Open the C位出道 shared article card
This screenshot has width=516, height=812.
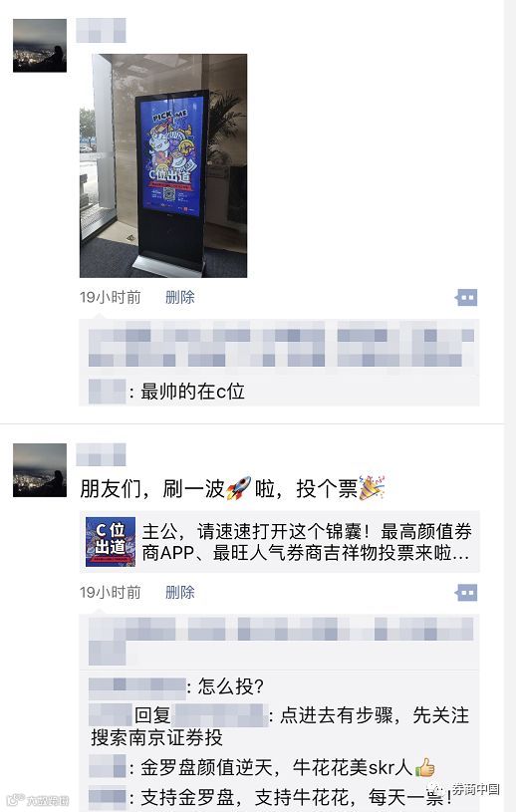click(280, 542)
